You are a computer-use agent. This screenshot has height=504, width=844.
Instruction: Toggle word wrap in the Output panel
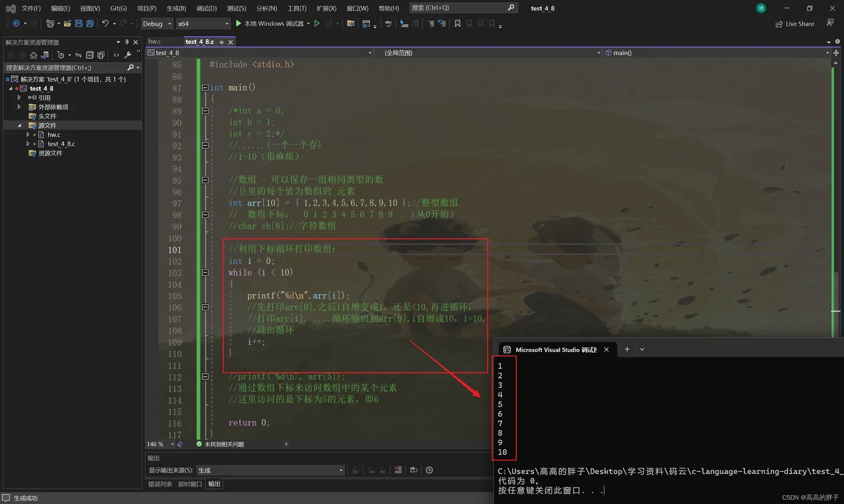(x=414, y=470)
